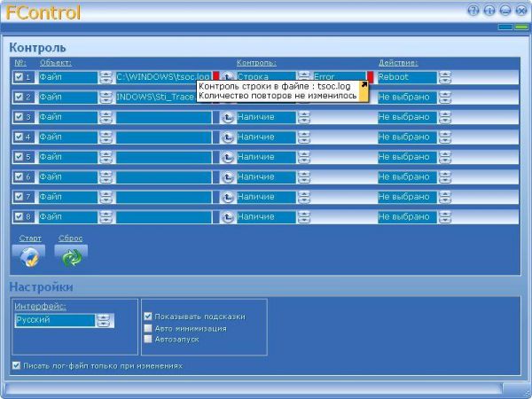This screenshot has height=399, width=532.
Task: Toggle 'Показывать подсказки' checkbox
Action: pos(148,316)
